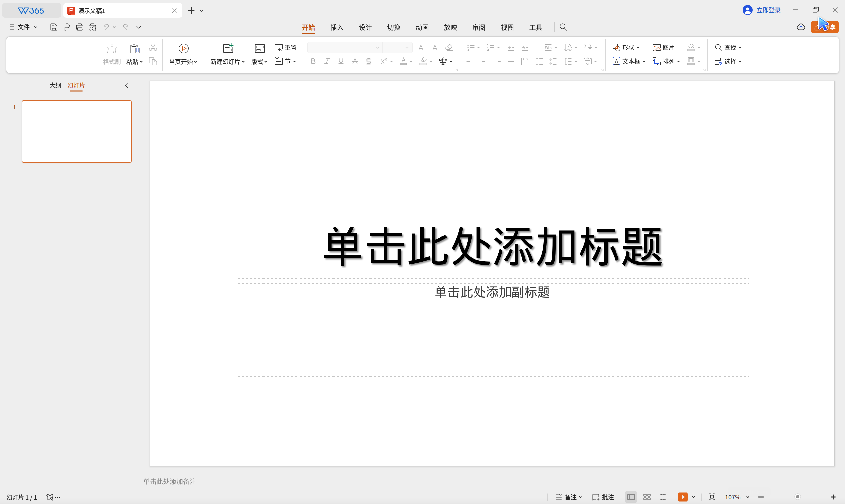Open the 大纲 outline tab

55,85
